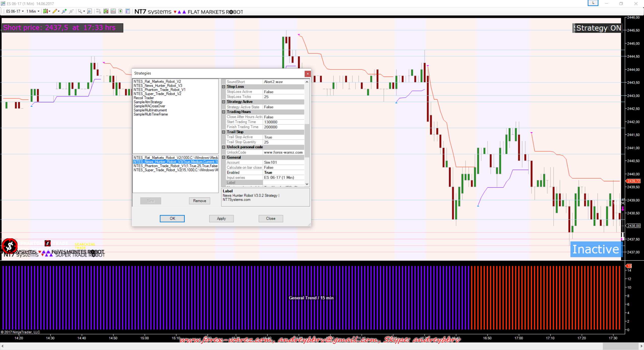
Task: Open the indicators chart icon
Action: 113,11
